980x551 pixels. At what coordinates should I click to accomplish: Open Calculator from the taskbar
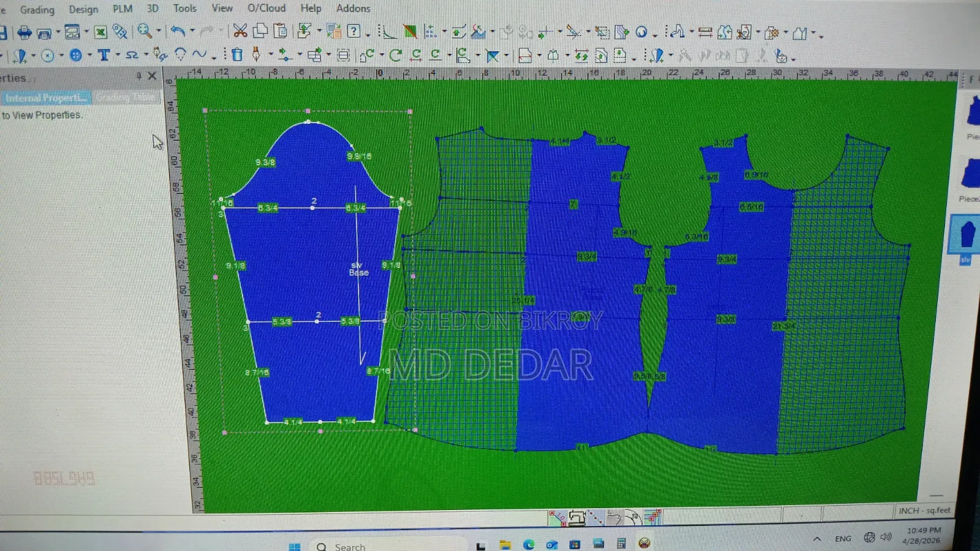[621, 543]
